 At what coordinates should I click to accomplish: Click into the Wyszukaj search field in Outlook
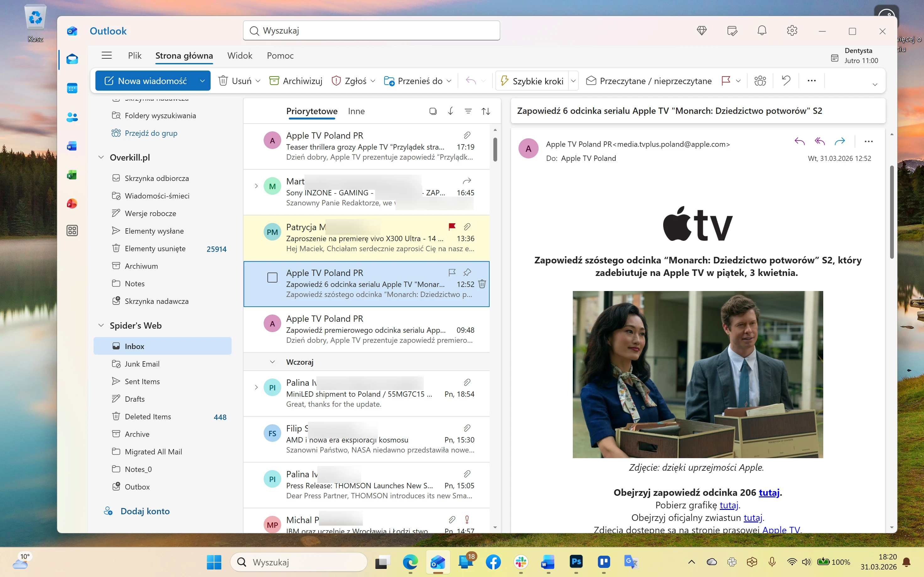point(371,30)
